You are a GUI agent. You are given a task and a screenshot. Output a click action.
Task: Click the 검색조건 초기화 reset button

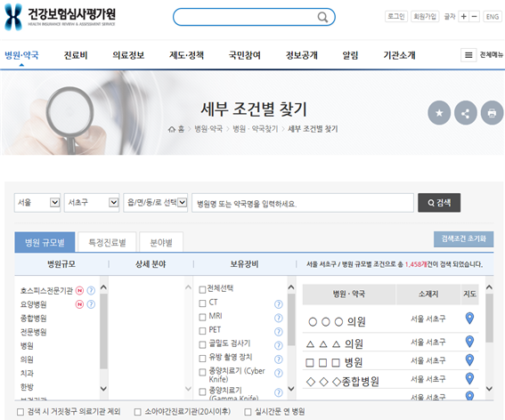tap(463, 238)
